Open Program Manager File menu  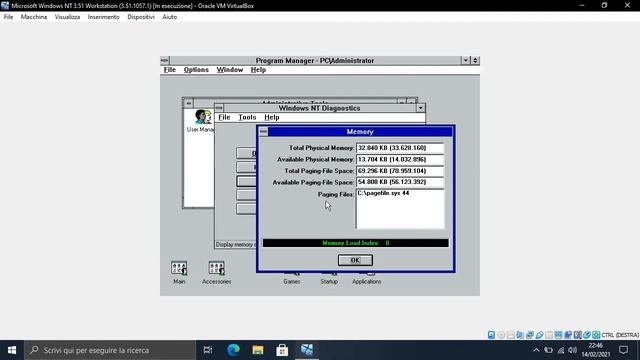170,70
